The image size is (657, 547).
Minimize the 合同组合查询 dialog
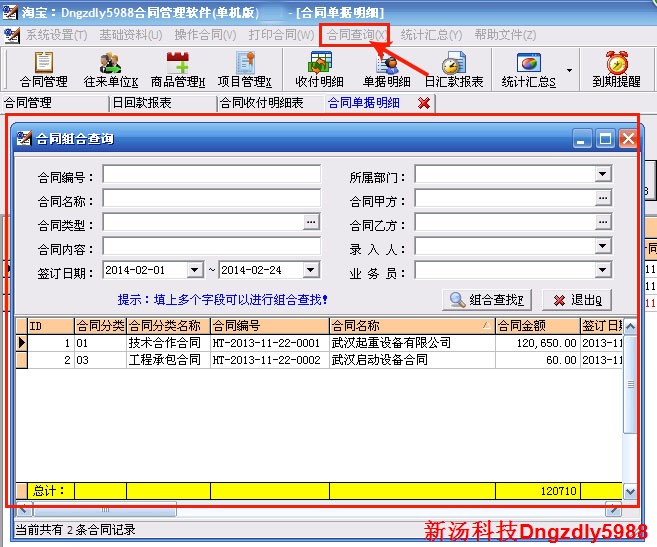tap(582, 139)
